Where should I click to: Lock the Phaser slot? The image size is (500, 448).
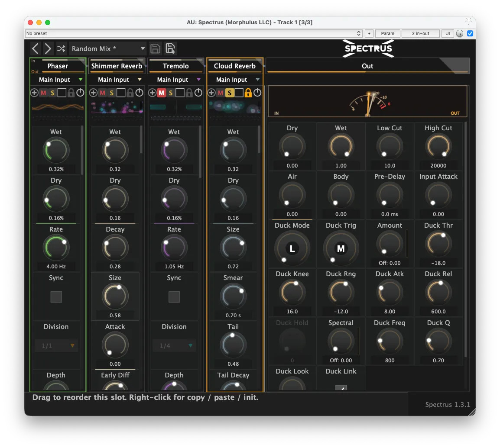71,93
